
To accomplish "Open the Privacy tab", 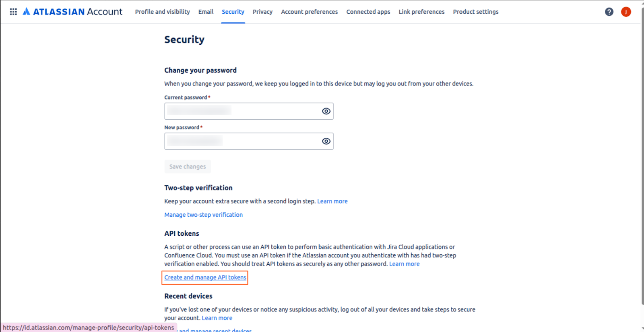I will [x=262, y=12].
